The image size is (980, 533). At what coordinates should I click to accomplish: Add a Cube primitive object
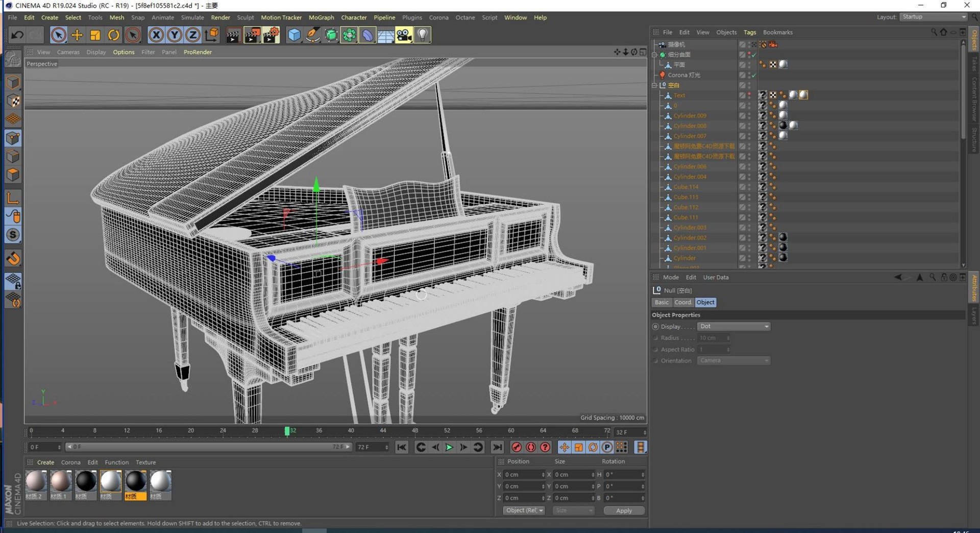coord(295,35)
